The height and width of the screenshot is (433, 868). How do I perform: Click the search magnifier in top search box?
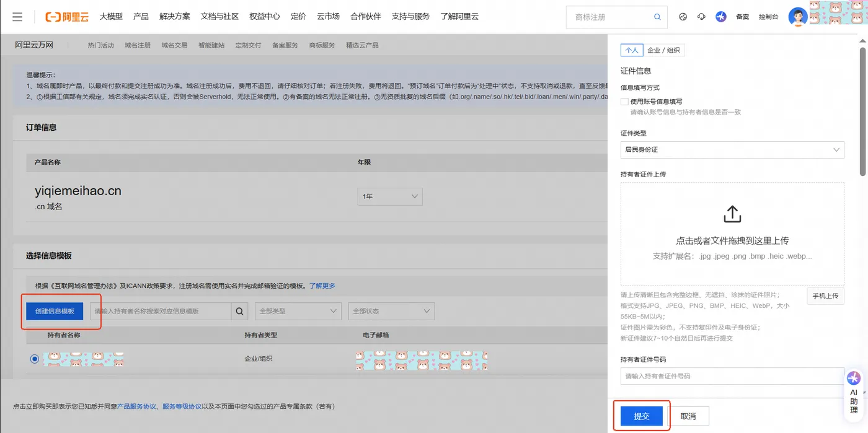click(x=657, y=17)
